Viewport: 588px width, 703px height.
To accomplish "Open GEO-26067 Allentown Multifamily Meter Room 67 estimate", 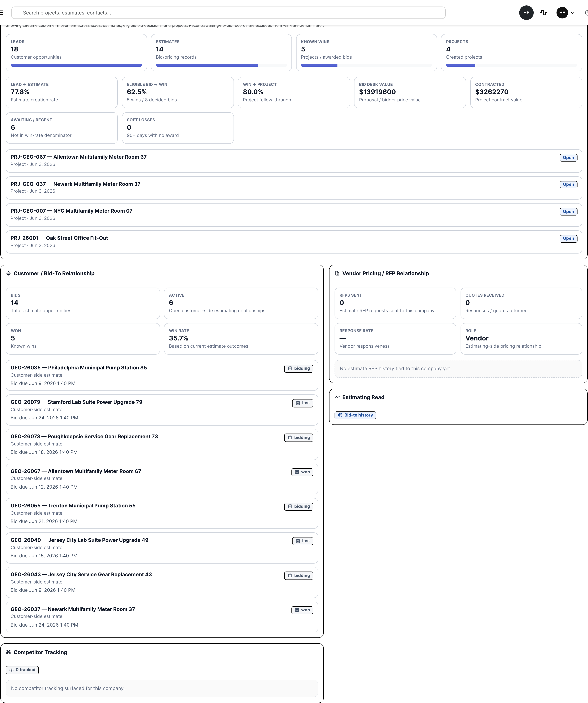I will tap(162, 479).
